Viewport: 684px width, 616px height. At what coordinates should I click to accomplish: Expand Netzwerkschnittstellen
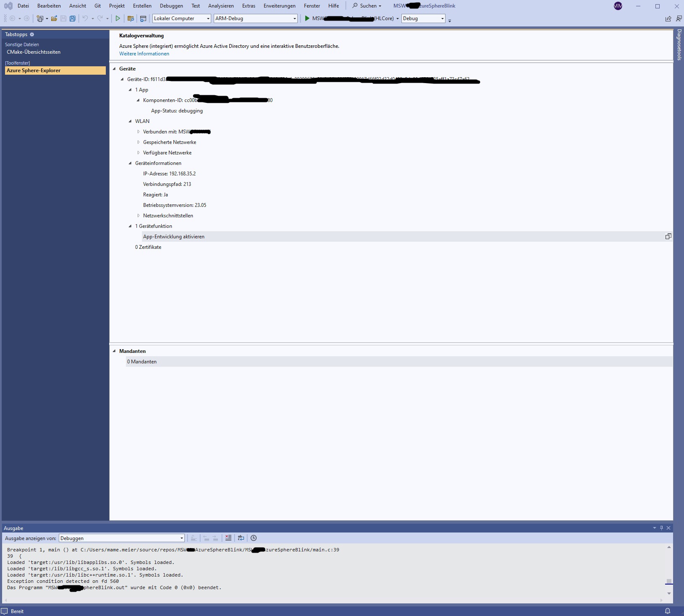click(138, 216)
